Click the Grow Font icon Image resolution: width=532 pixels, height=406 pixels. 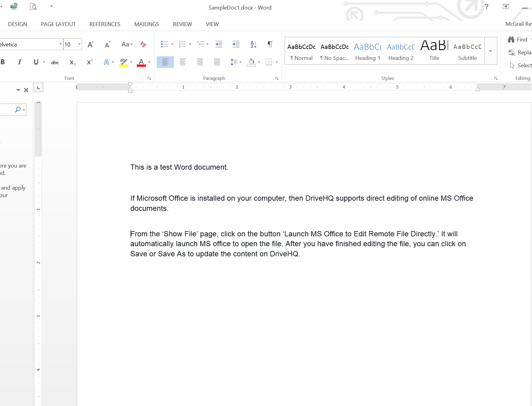coord(90,45)
